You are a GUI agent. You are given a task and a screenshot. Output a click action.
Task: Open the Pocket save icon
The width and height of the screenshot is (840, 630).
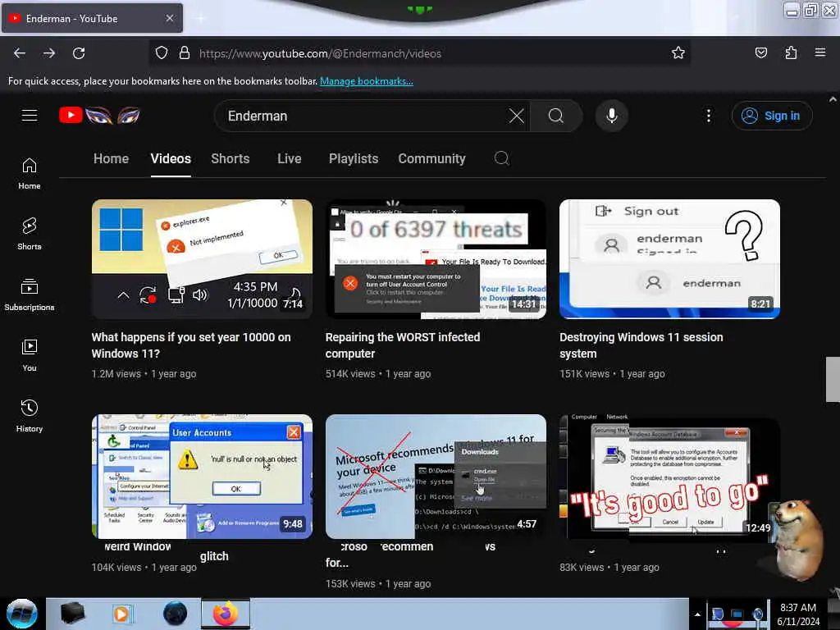[x=760, y=52]
